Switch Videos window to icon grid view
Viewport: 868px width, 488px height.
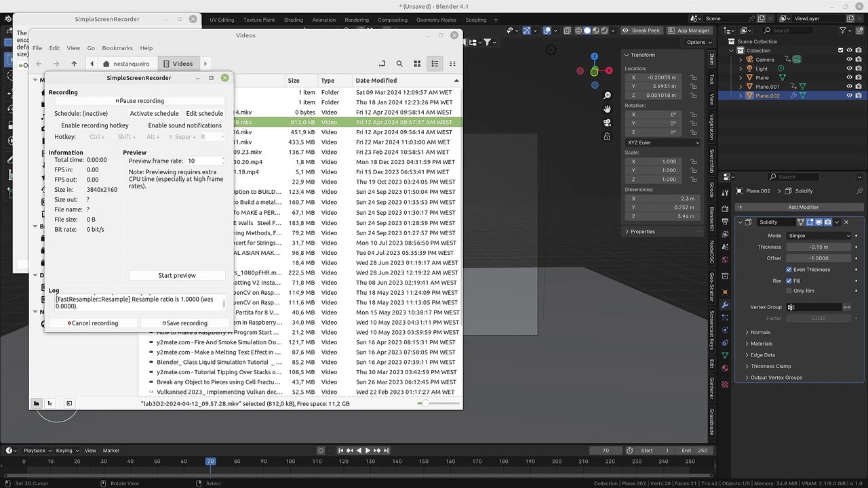(x=417, y=64)
